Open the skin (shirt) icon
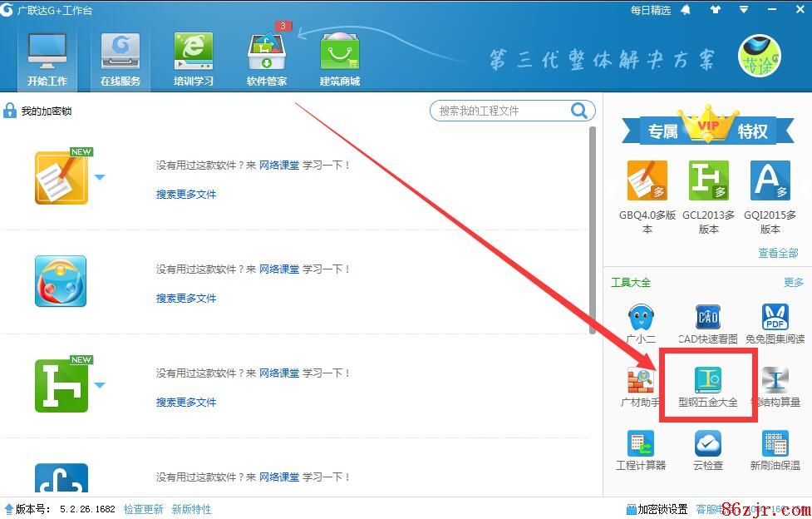 pyautogui.click(x=716, y=10)
